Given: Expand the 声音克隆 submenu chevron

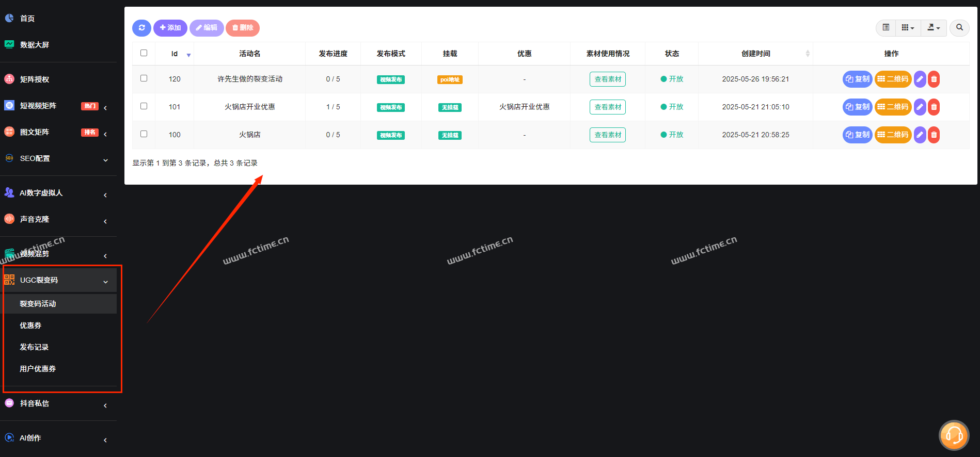Looking at the screenshot, I should point(105,221).
